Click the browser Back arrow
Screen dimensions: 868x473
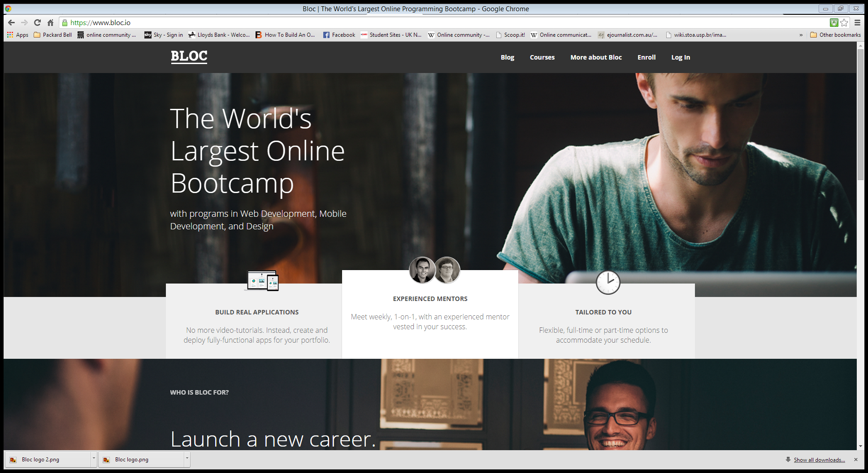(x=12, y=22)
